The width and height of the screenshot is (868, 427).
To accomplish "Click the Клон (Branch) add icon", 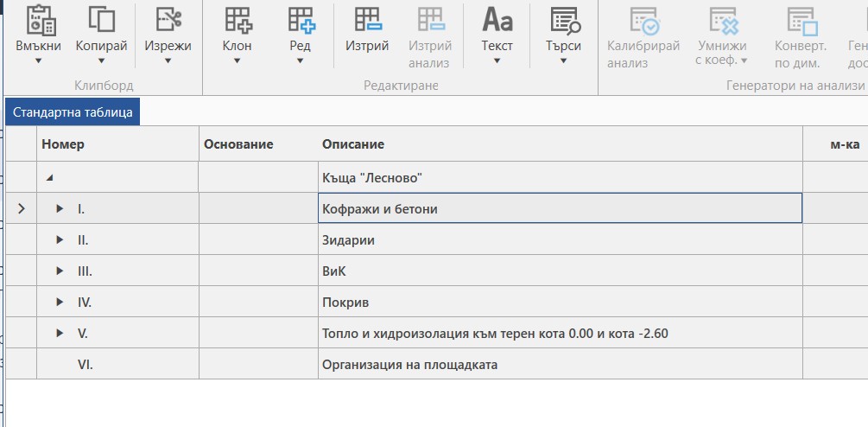I will [238, 19].
